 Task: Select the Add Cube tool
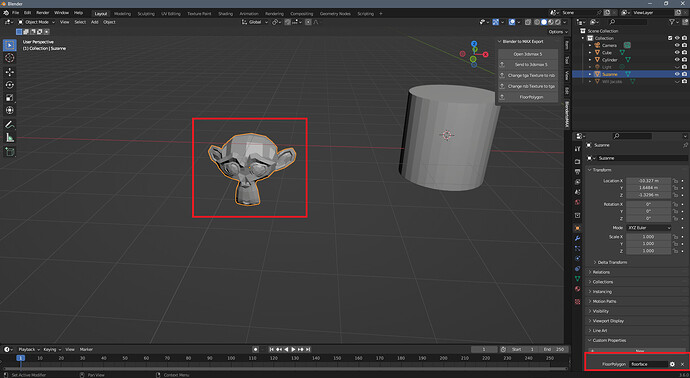pos(10,152)
